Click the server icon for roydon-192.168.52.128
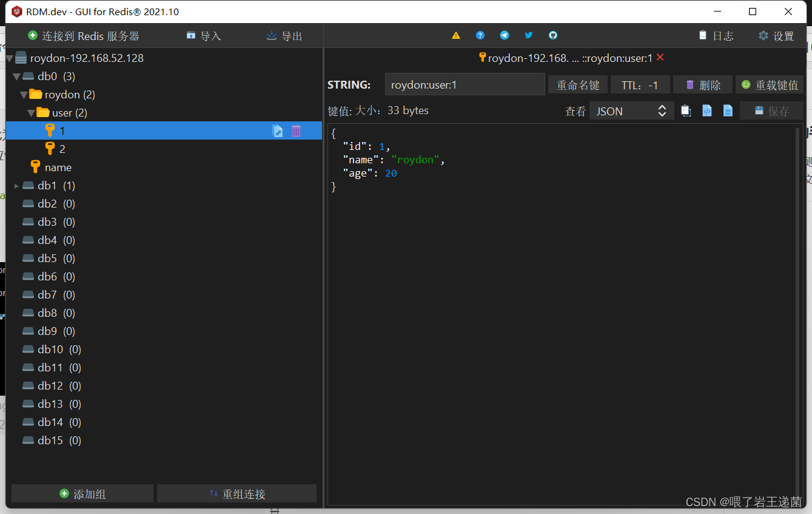This screenshot has height=514, width=812. (x=21, y=58)
